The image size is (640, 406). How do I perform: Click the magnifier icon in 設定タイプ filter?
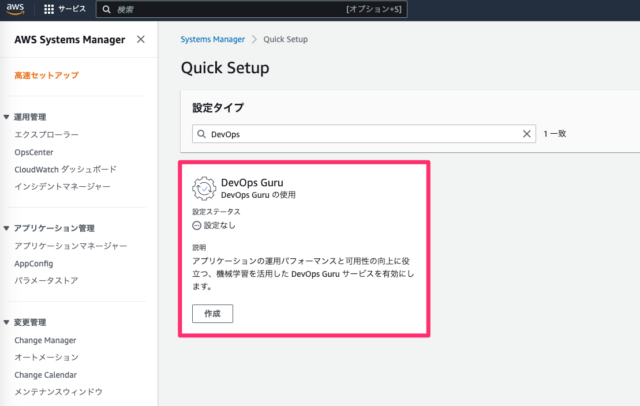click(x=202, y=134)
